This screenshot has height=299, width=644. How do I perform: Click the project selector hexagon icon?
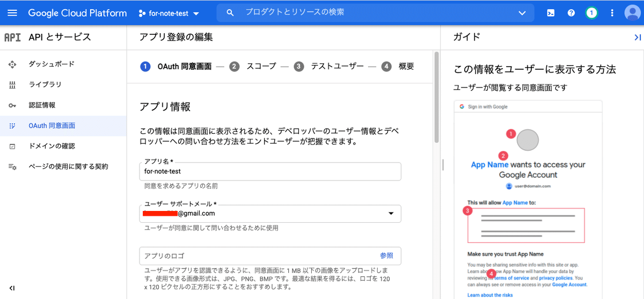click(x=142, y=13)
